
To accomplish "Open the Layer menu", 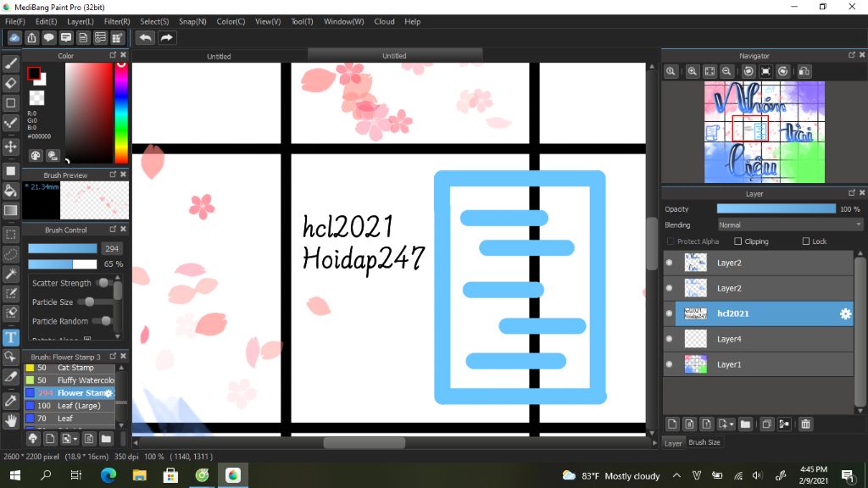I will point(81,21).
